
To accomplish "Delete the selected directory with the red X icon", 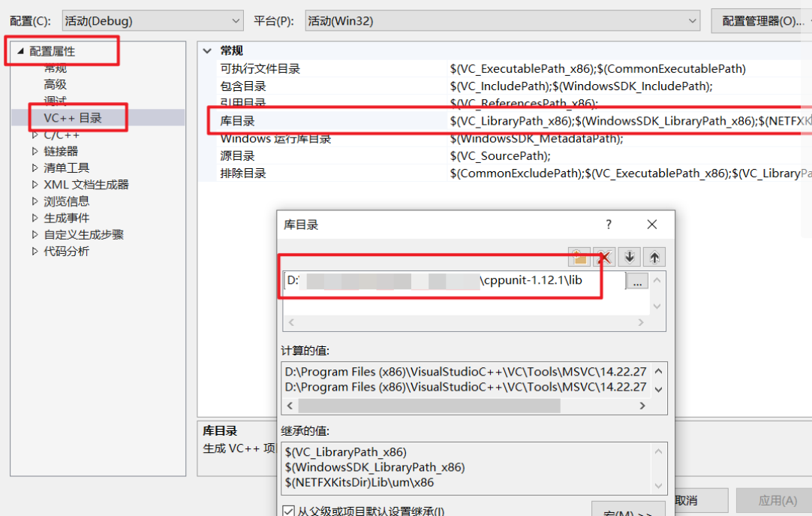I will [603, 257].
